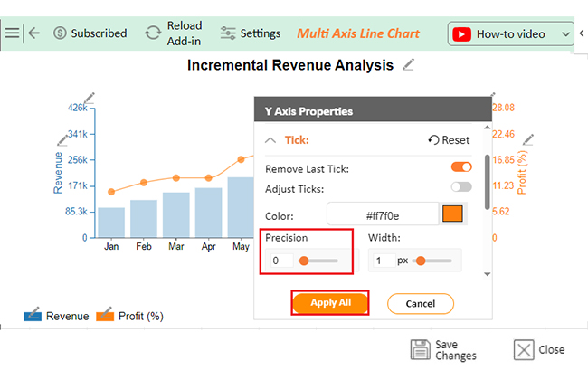Collapse the Tick section chevron
Viewport: 588px width, 380px height.
270,140
